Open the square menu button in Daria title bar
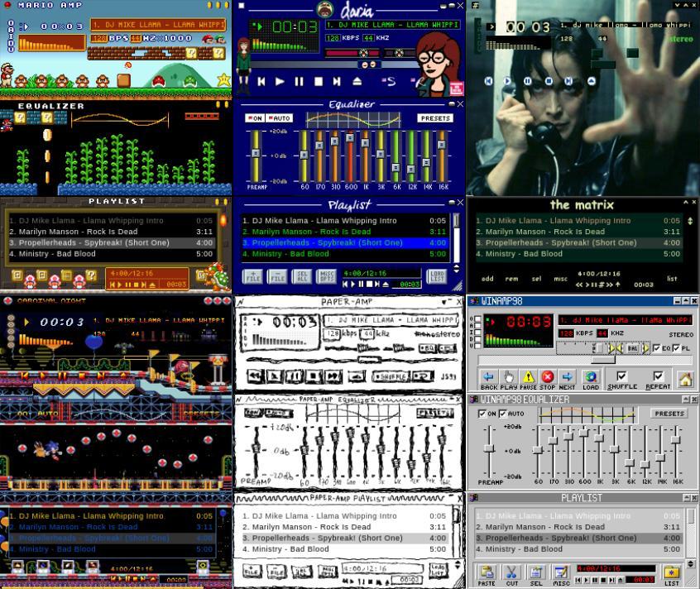 242,5
